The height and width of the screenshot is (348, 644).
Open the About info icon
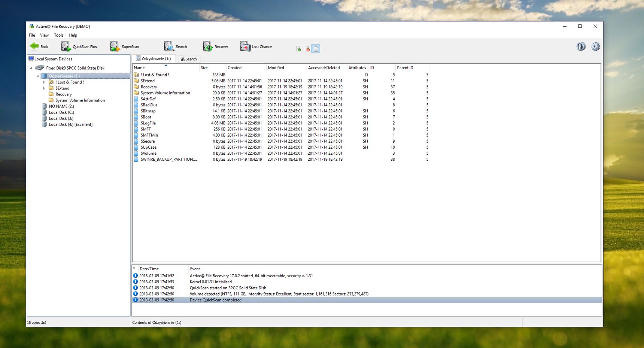point(581,46)
